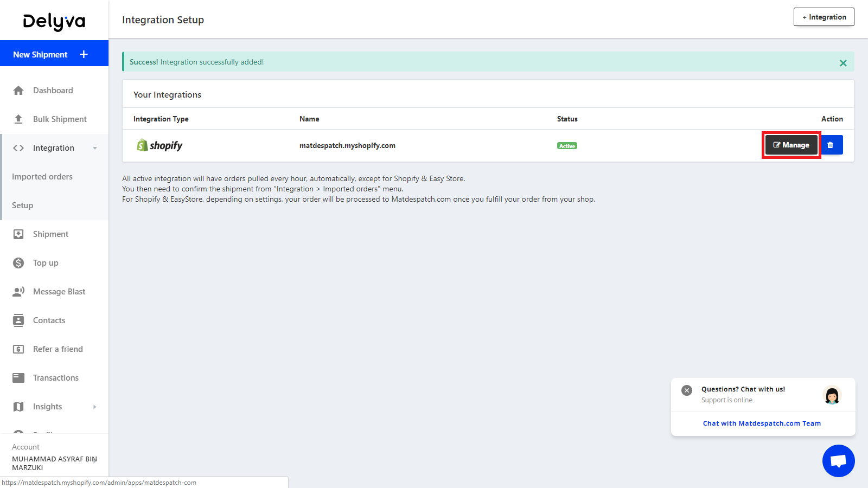
Task: Click the Top up dollar coin icon
Action: pyautogui.click(x=18, y=263)
